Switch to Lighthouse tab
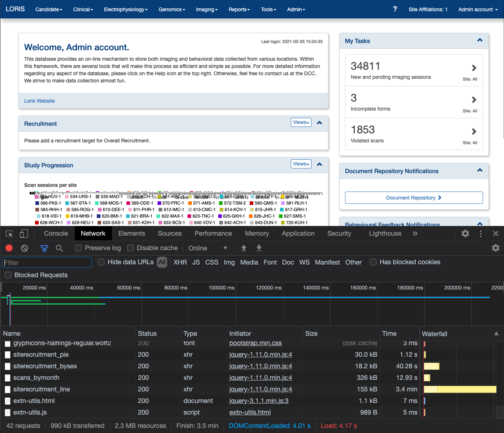Viewport: 504px width, 433px height. click(x=385, y=233)
